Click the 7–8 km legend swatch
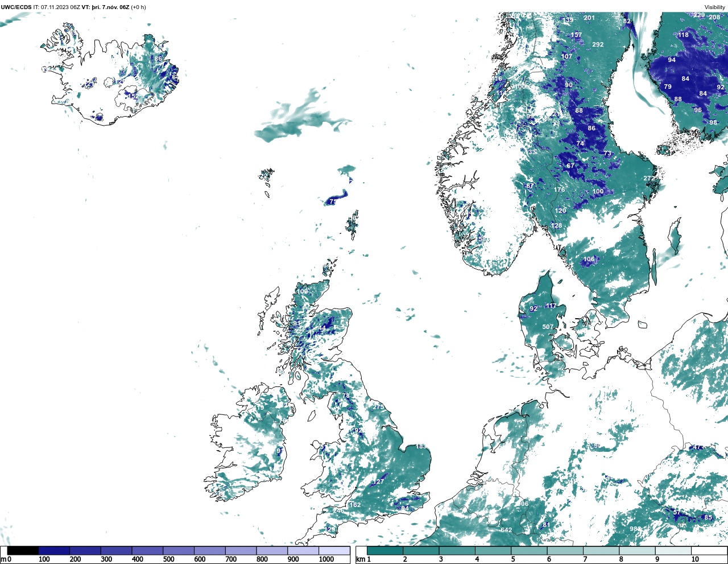The image size is (728, 564). point(602,551)
